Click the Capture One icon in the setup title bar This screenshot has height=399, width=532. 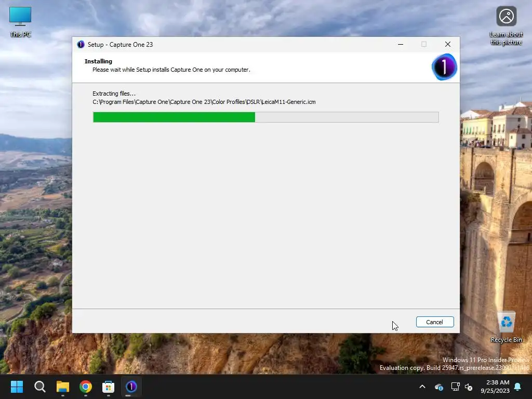(81, 45)
